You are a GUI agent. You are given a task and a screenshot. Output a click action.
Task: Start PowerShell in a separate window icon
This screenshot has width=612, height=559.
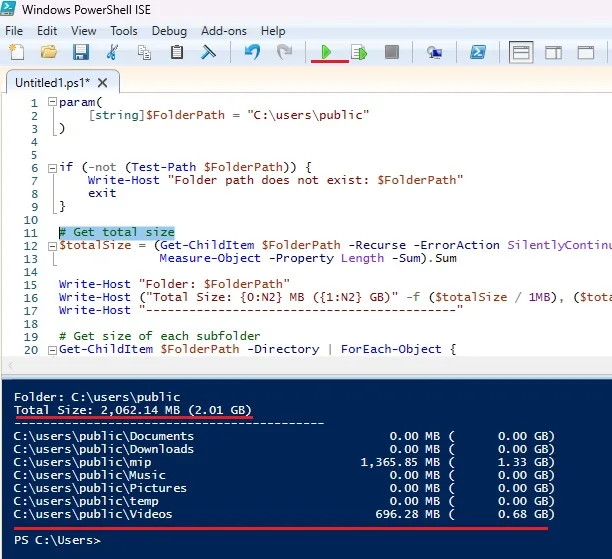click(479, 52)
